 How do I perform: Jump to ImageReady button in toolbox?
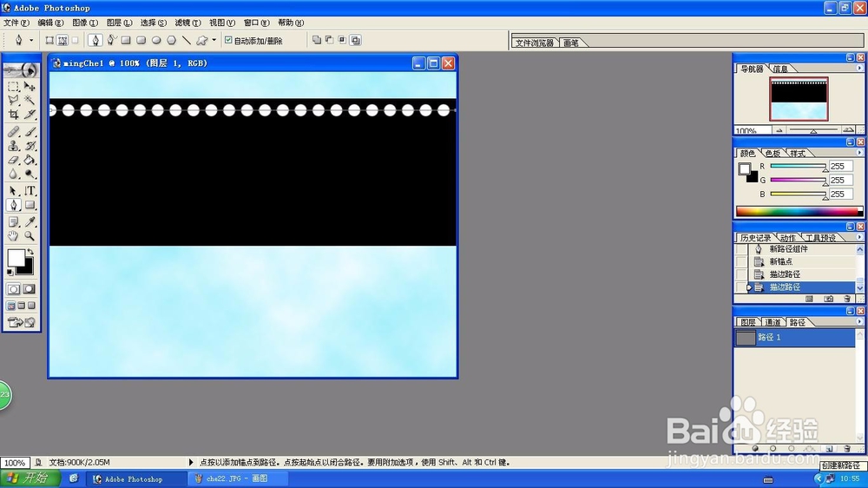[22, 322]
